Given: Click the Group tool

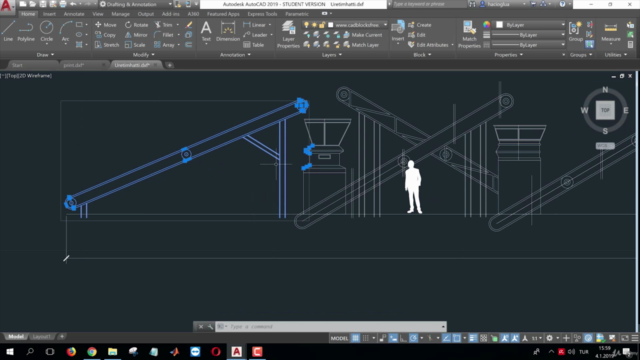Looking at the screenshot, I should pyautogui.click(x=576, y=31).
